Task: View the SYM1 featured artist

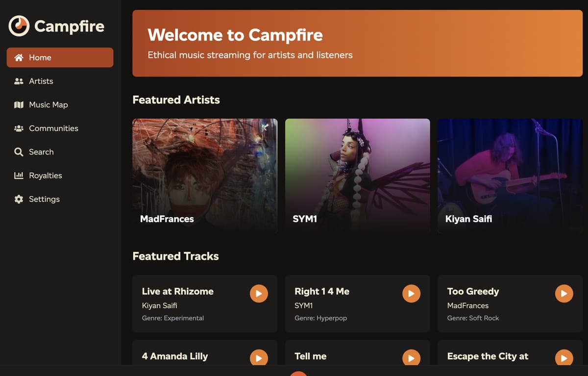Action: [x=357, y=175]
